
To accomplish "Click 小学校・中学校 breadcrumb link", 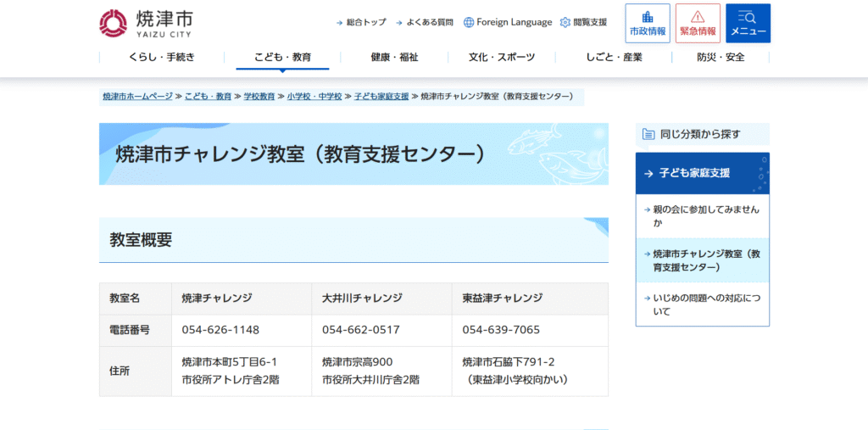I will coord(314,97).
